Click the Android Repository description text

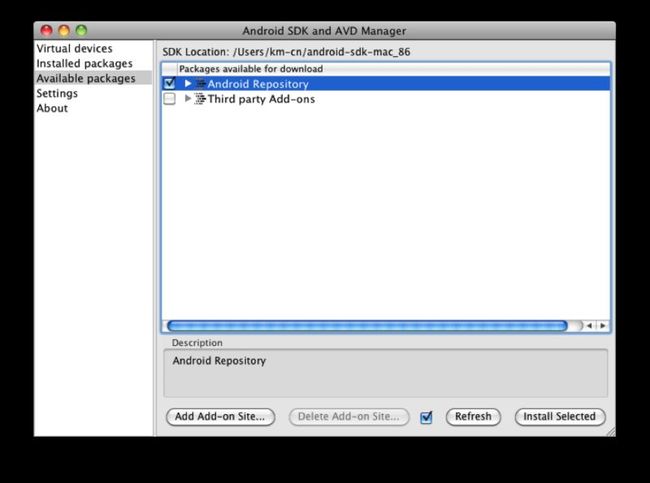[219, 361]
